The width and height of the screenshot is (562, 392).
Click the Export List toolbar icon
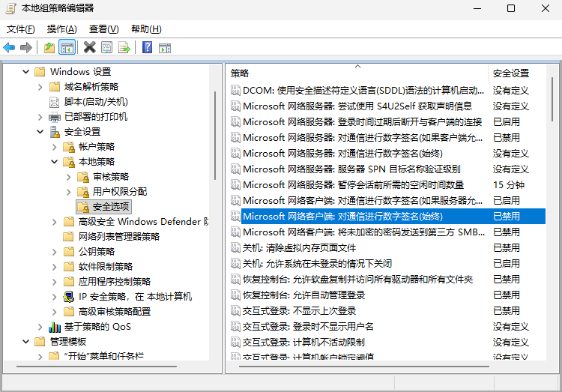click(124, 48)
